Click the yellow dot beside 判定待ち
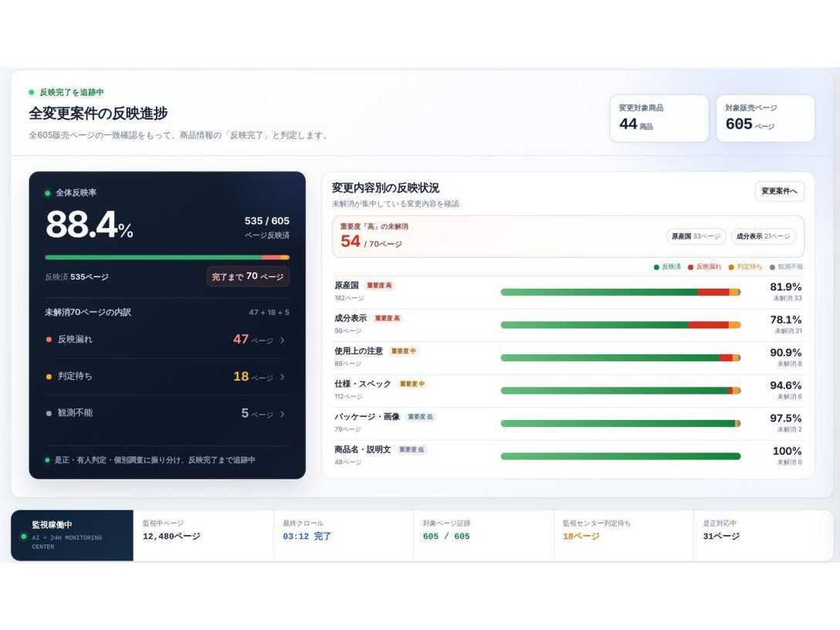The image size is (840, 630). click(49, 377)
